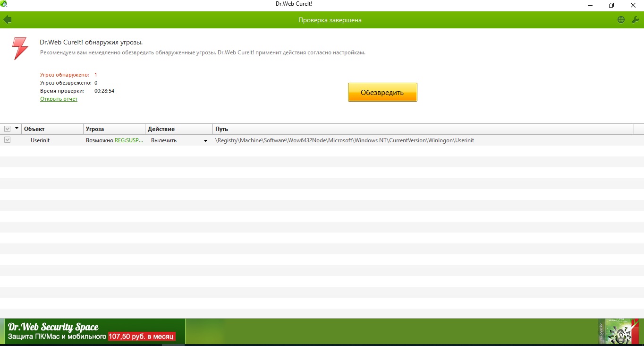The width and height of the screenshot is (644, 346).
Task: Open the settings wrench icon
Action: click(x=635, y=20)
